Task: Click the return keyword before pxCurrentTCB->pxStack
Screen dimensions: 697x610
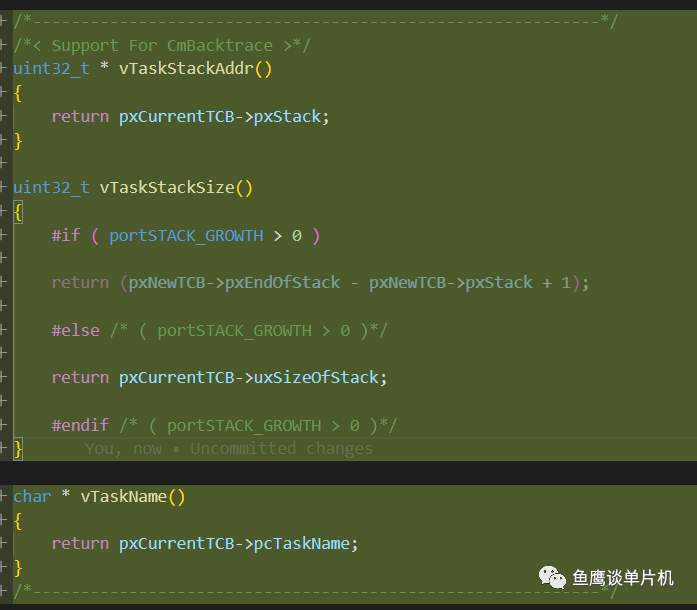Action: [80, 116]
